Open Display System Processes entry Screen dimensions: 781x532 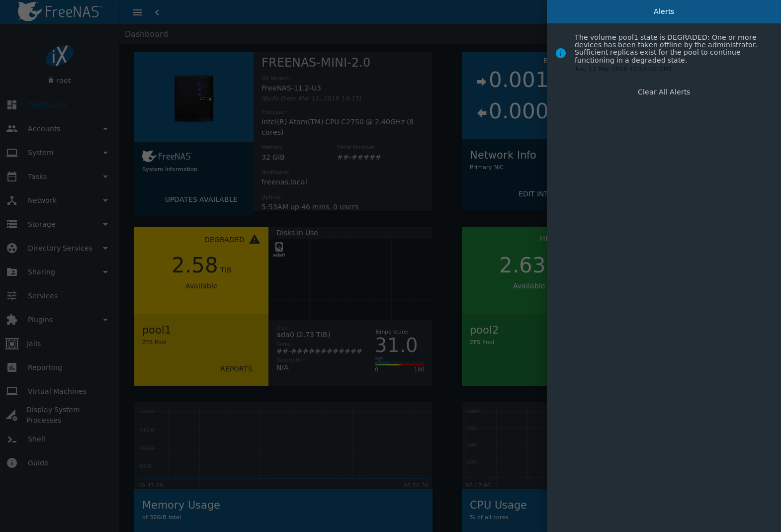60,415
